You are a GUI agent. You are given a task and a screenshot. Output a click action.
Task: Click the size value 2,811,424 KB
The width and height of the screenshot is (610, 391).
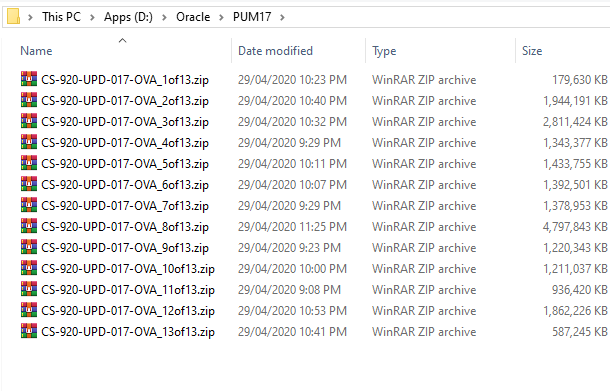coord(575,122)
